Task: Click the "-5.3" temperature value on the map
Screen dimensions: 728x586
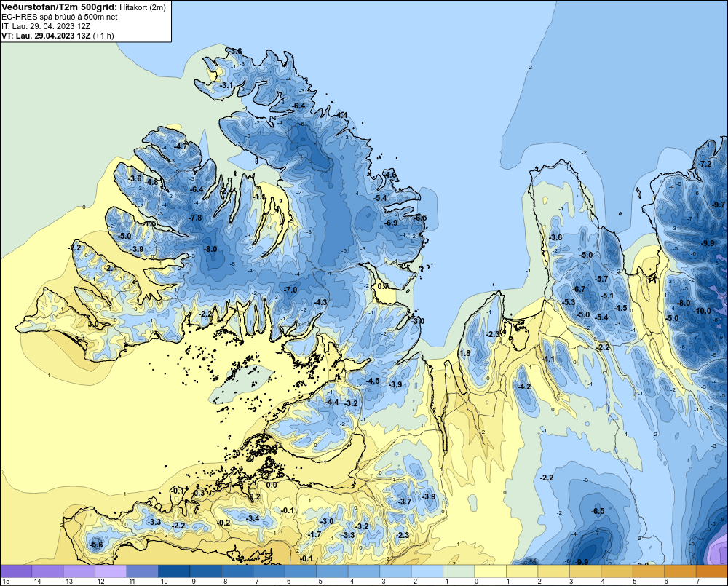Action: [569, 302]
